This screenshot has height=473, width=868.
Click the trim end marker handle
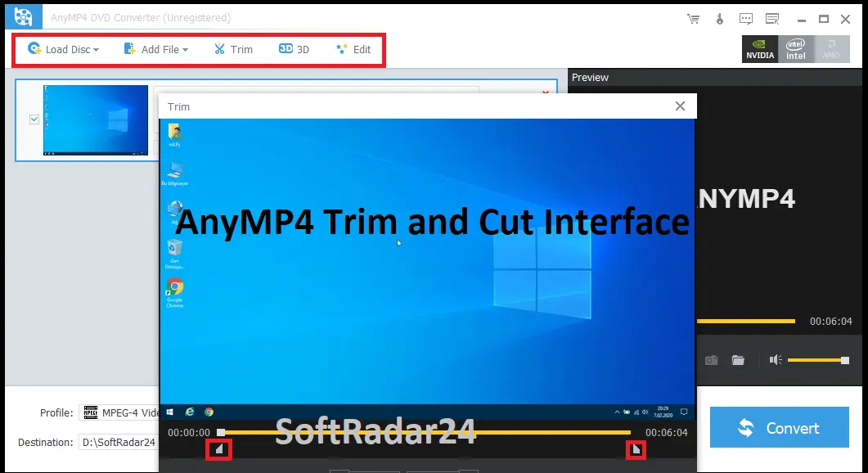pyautogui.click(x=636, y=449)
